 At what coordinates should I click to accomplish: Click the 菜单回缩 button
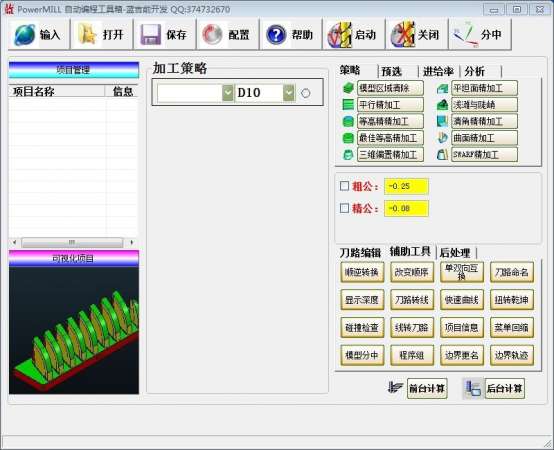[x=512, y=327]
